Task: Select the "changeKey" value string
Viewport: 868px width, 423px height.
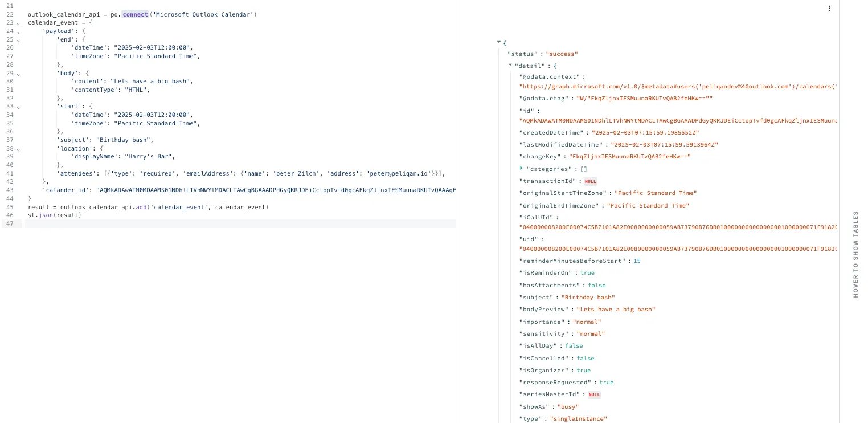Action: [630, 157]
